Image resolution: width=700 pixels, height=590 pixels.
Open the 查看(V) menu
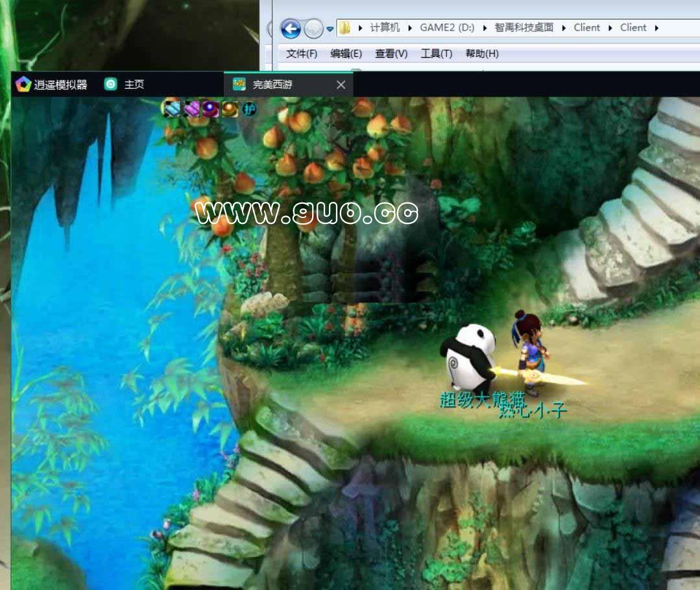tap(391, 54)
